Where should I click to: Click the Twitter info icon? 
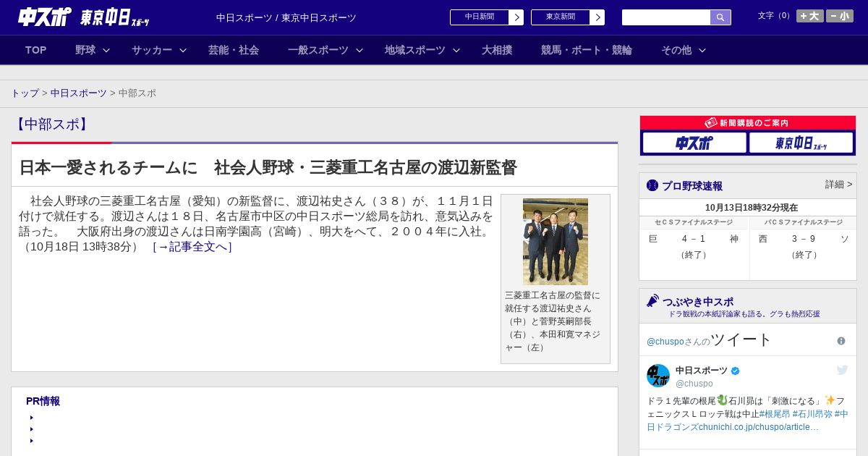[x=841, y=341]
